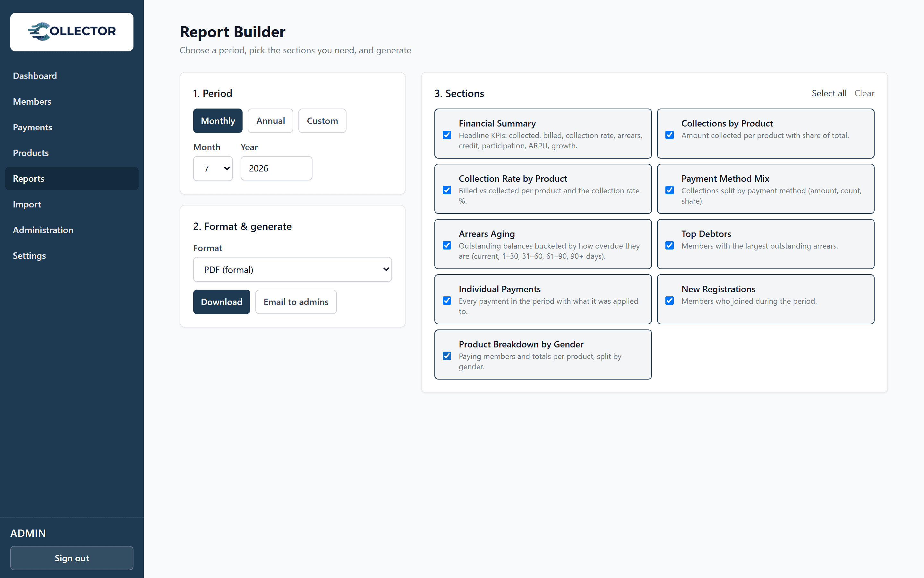
Task: Click the 'Financial Summary' card title
Action: tap(497, 124)
